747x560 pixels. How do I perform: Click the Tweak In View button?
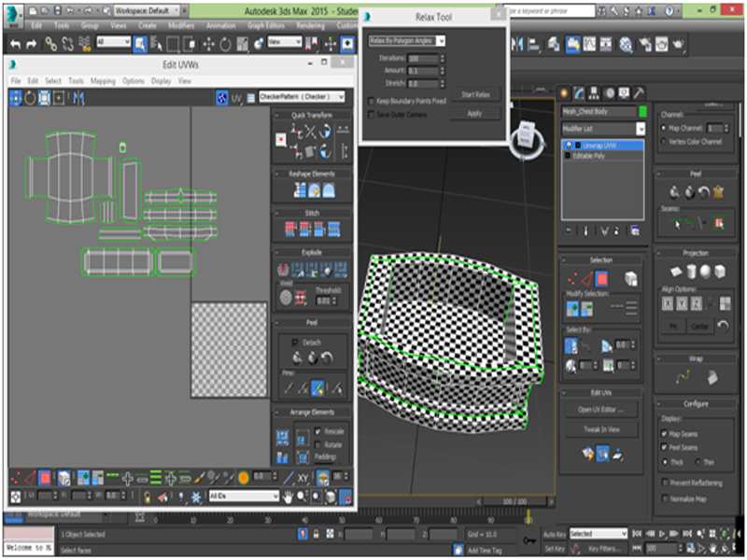point(601,429)
